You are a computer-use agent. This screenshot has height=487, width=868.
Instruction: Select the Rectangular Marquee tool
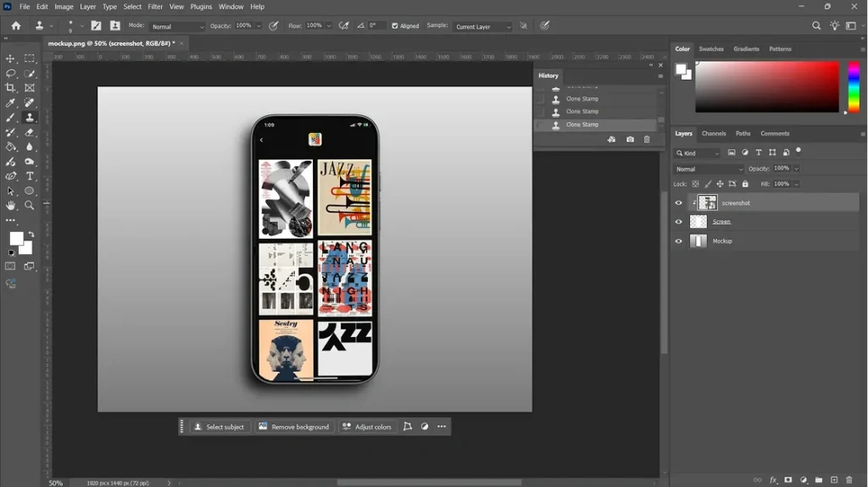pyautogui.click(x=30, y=58)
